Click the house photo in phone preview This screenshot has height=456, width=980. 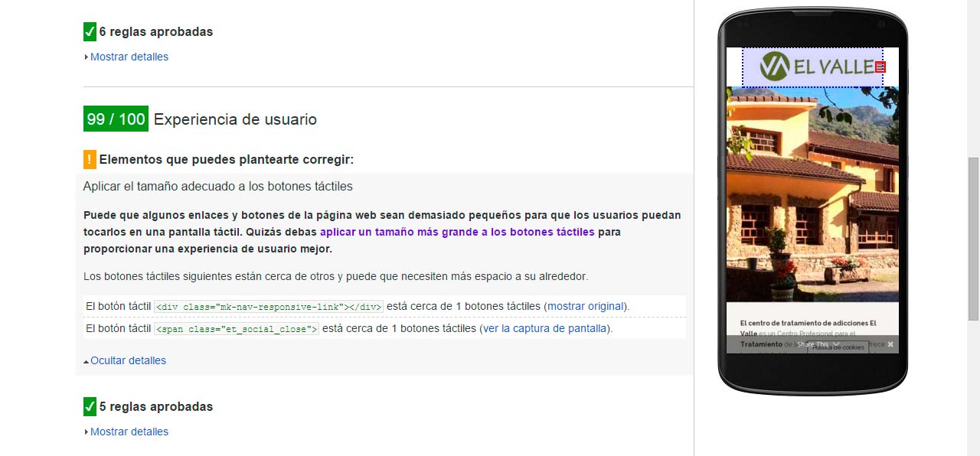[812, 199]
